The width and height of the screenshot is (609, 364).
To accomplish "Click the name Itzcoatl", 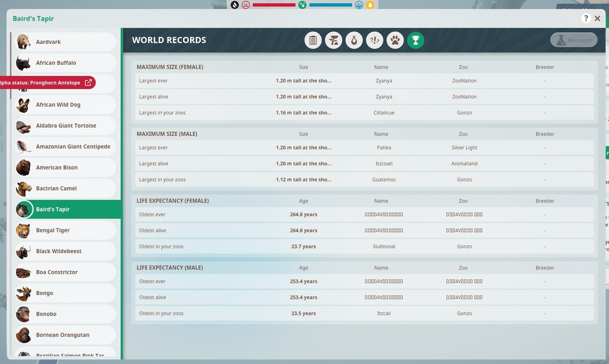I will (384, 164).
